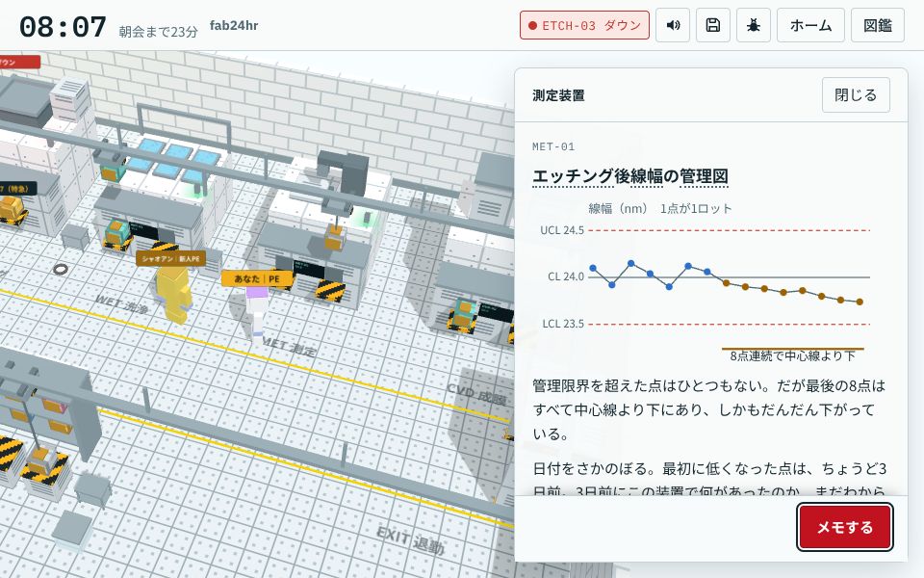924x578 pixels.
Task: Click the fab24hr title text
Action: [234, 26]
